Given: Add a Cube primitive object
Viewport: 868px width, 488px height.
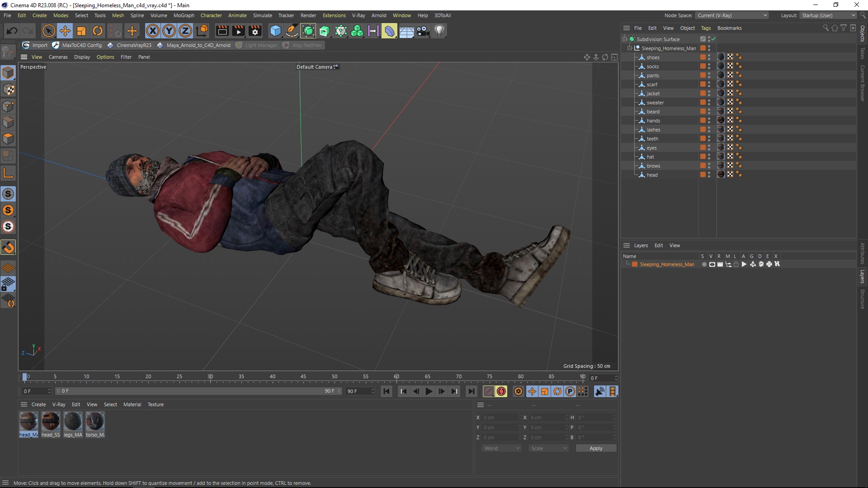Looking at the screenshot, I should click(275, 31).
